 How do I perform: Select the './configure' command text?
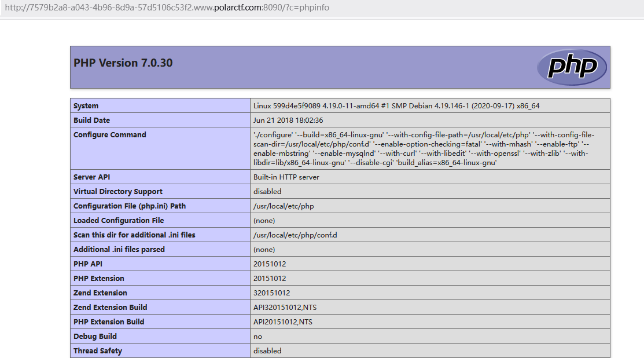tap(424, 148)
